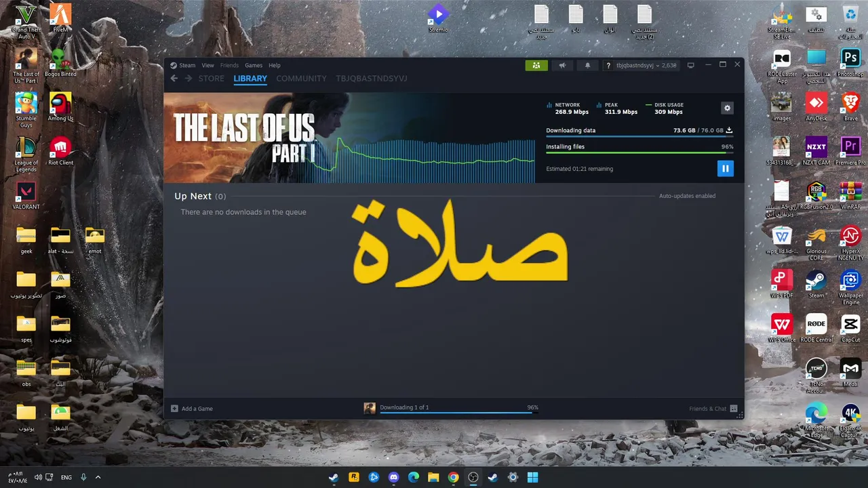Open the obs folder on desktop
Screen dimensions: 868x488
coord(26,373)
